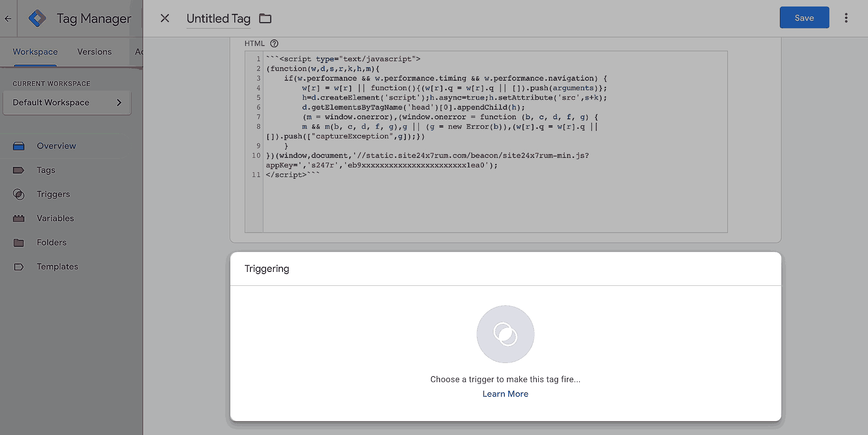Image resolution: width=868 pixels, height=435 pixels.
Task: Navigate to Folders section
Action: point(52,242)
